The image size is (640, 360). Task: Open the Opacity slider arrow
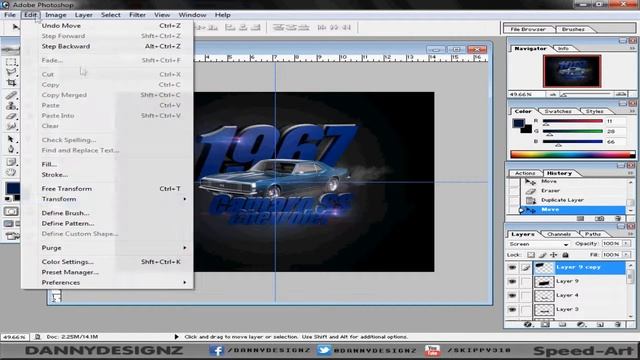click(x=626, y=243)
